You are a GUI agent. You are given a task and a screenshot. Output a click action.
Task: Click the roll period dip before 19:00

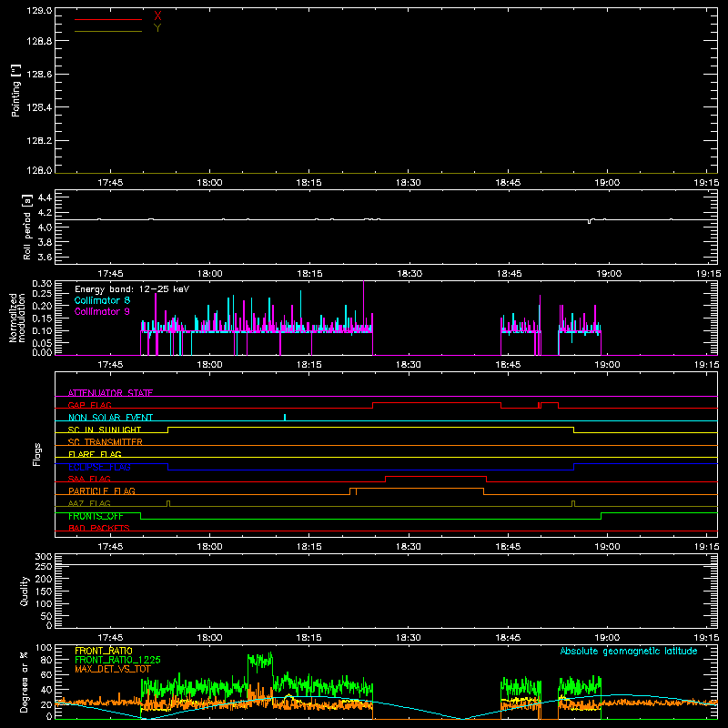[590, 221]
